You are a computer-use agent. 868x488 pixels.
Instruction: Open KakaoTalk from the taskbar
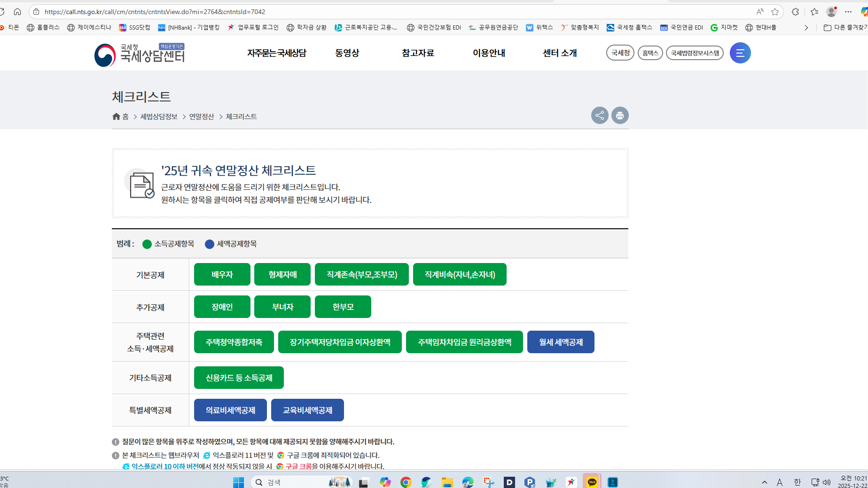click(x=592, y=482)
